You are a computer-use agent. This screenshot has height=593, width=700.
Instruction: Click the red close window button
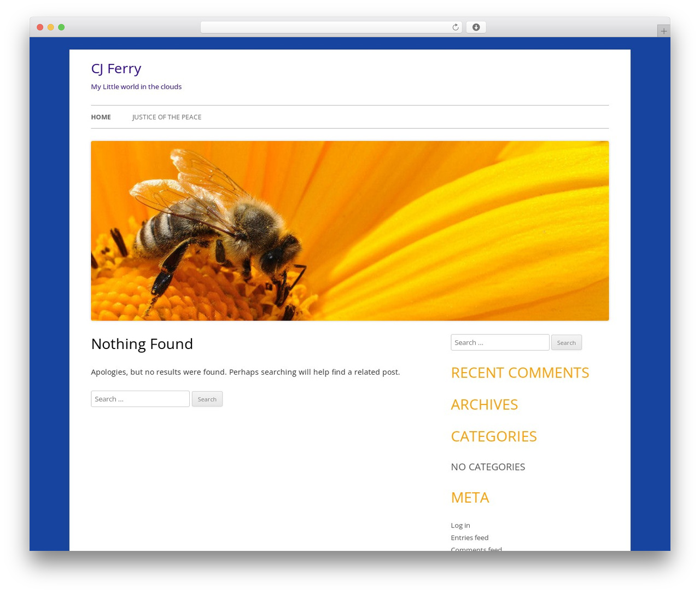click(x=40, y=27)
